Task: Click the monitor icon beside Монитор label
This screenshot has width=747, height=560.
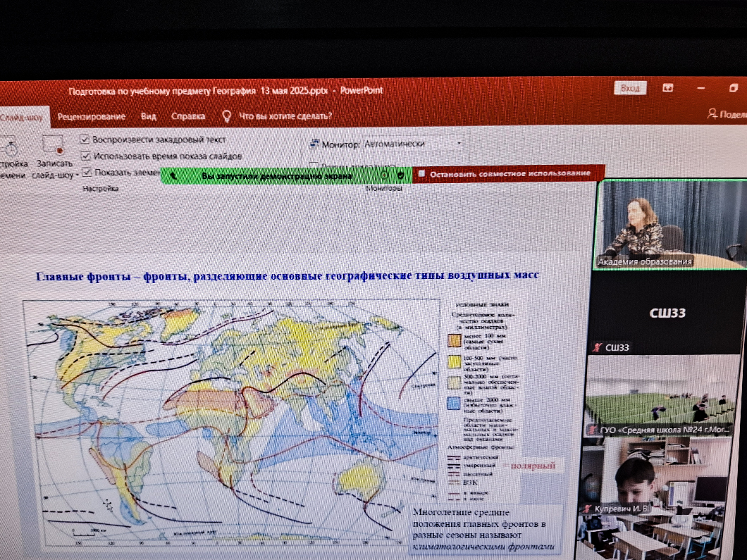Action: [x=314, y=144]
